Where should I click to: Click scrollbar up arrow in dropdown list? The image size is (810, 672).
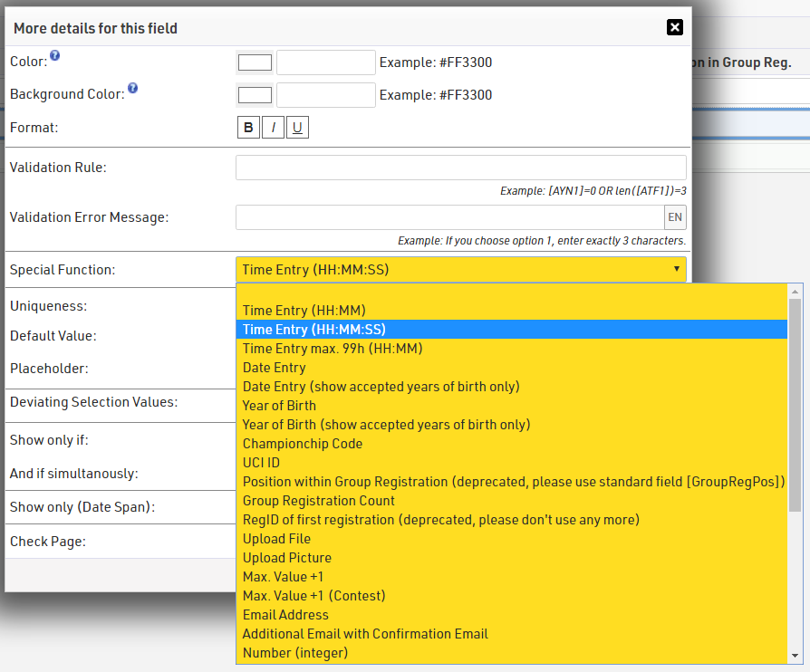(796, 292)
